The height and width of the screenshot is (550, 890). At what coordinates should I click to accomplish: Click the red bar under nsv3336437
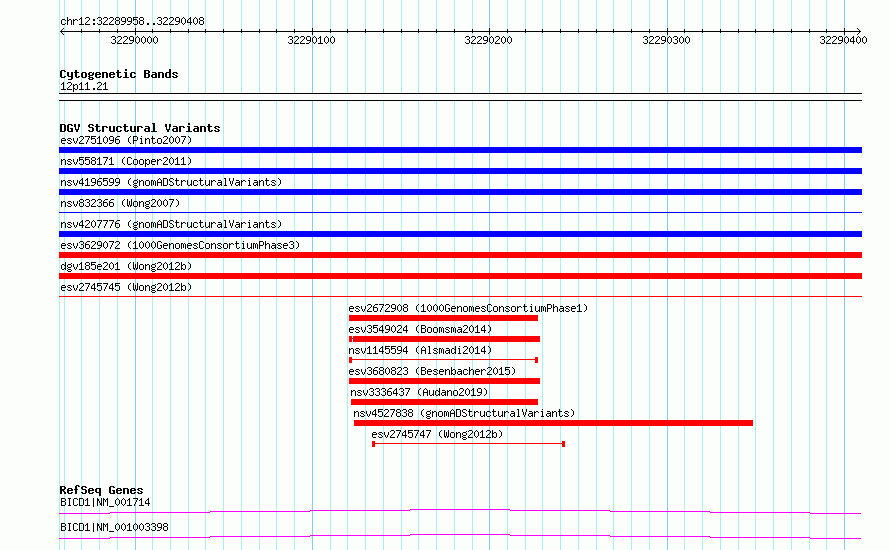tap(444, 402)
